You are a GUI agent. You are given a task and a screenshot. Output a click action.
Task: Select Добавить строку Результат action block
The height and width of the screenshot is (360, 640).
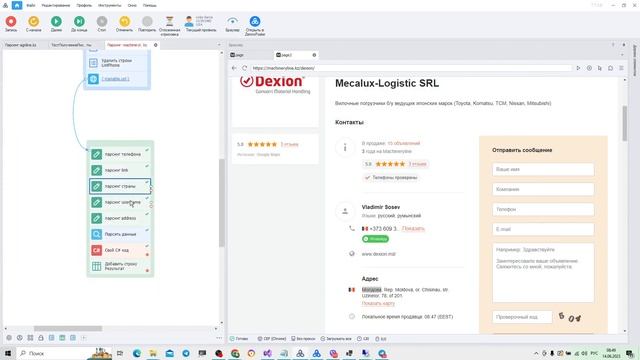point(120,266)
